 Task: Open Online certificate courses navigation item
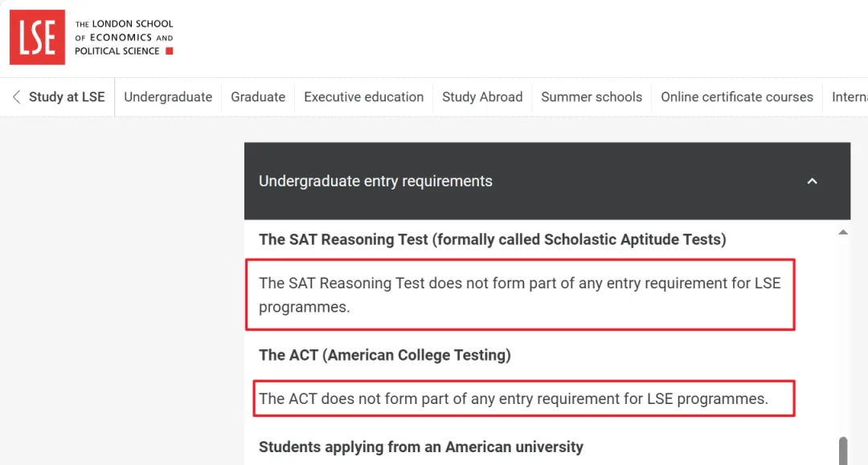[737, 96]
